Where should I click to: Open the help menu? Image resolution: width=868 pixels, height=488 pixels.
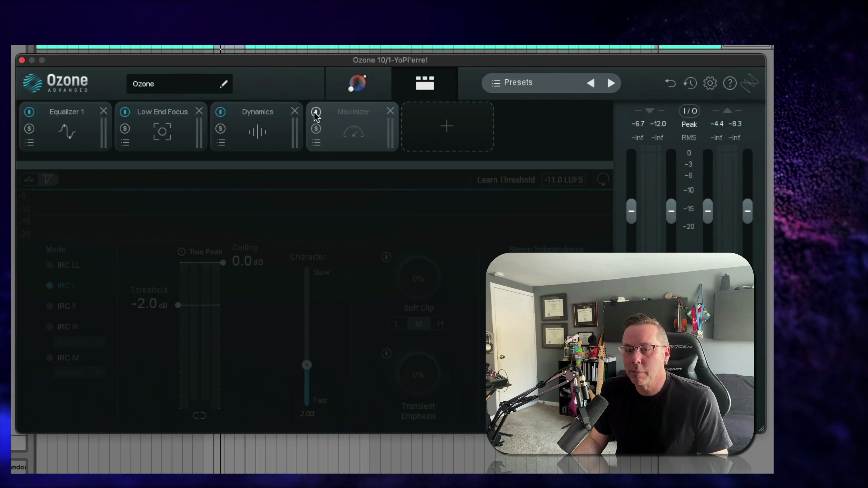tap(730, 83)
